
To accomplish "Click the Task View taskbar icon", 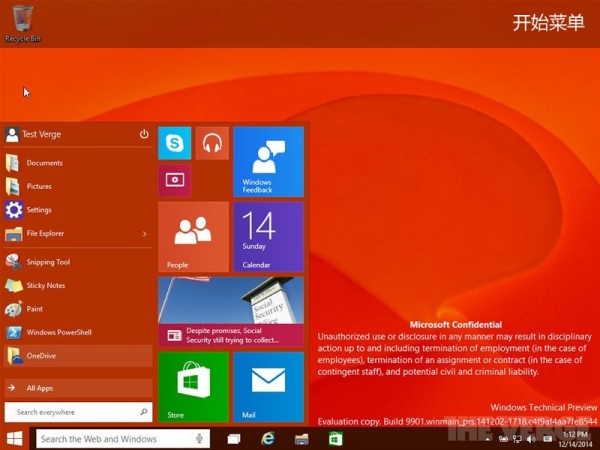I will [234, 439].
